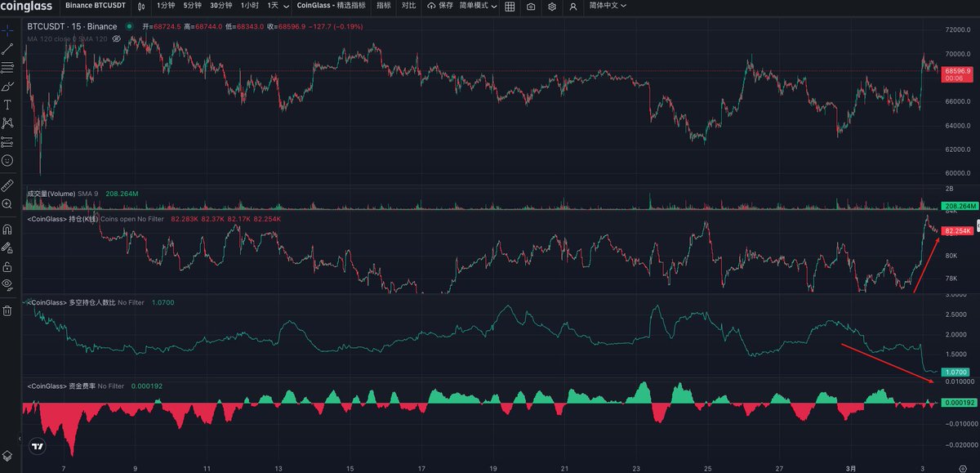Viewport: 980px width, 473px height.
Task: Open the 指标 indicators button
Action: pos(383,6)
